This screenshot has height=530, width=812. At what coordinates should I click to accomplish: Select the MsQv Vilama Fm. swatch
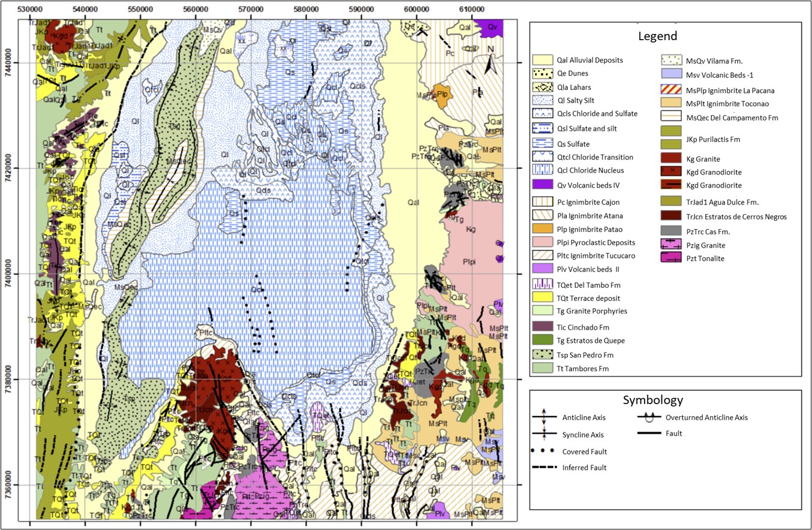(x=672, y=60)
